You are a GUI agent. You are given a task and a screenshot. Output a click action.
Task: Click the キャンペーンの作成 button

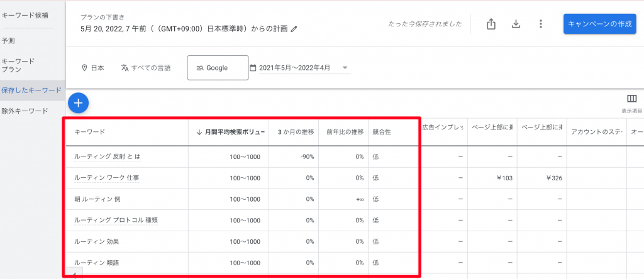click(x=599, y=24)
